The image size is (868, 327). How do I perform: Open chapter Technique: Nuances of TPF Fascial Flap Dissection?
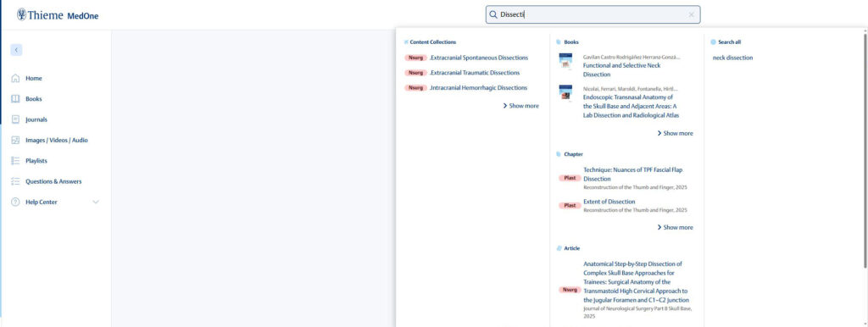pos(632,175)
